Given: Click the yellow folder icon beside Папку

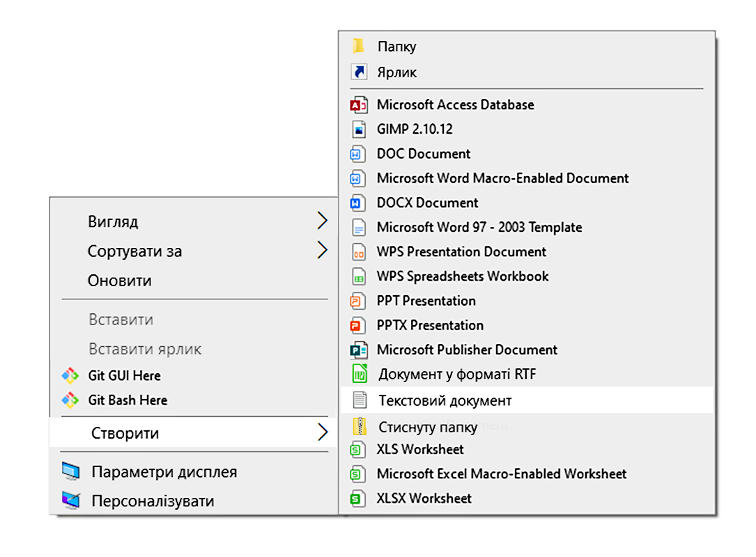Looking at the screenshot, I should 358,47.
